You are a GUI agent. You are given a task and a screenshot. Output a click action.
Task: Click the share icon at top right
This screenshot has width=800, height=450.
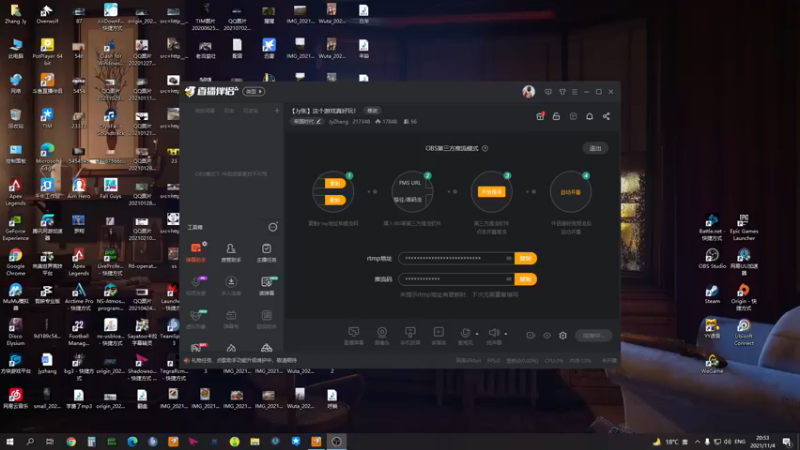point(606,116)
